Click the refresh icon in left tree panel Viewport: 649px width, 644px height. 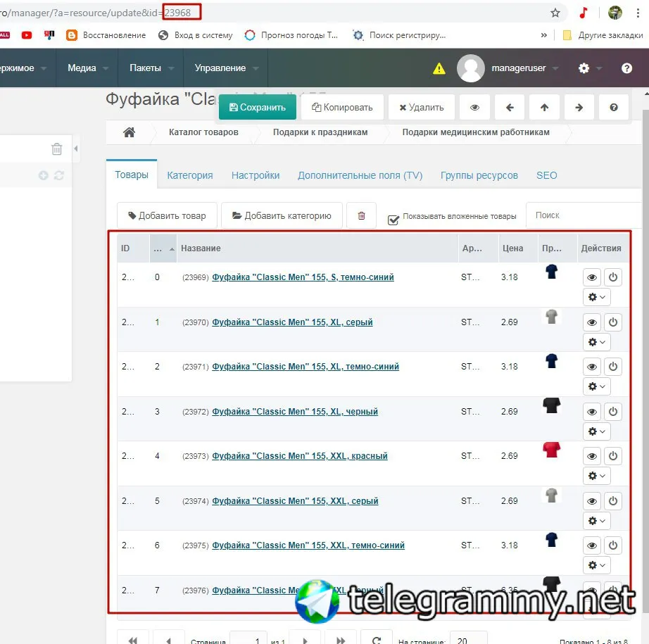[58, 175]
